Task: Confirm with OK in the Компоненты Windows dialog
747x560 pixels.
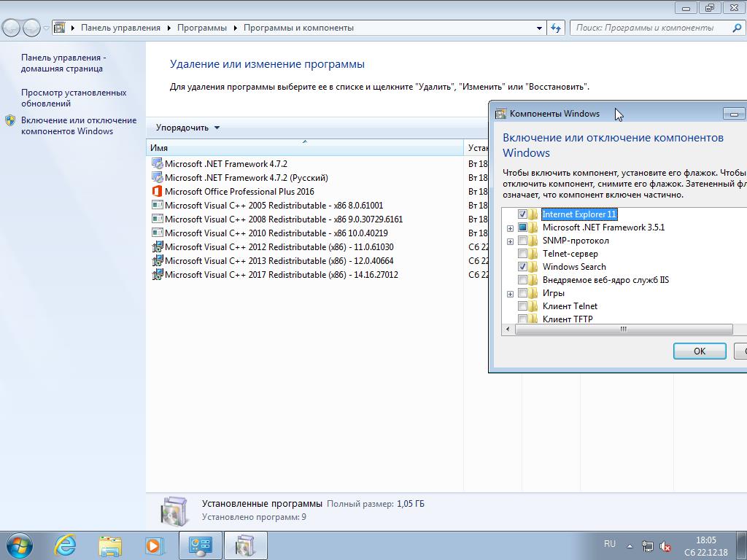Action: point(700,351)
